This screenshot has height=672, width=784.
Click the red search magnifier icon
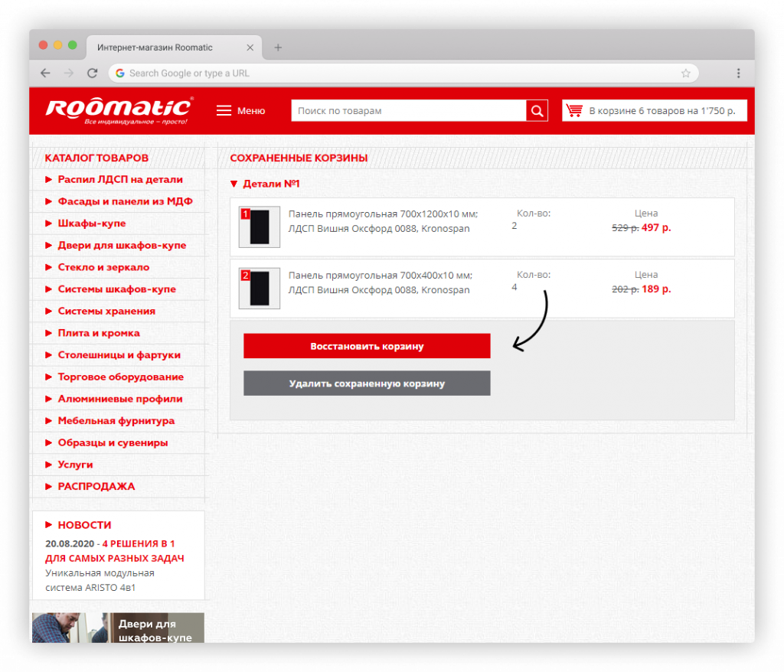point(537,111)
